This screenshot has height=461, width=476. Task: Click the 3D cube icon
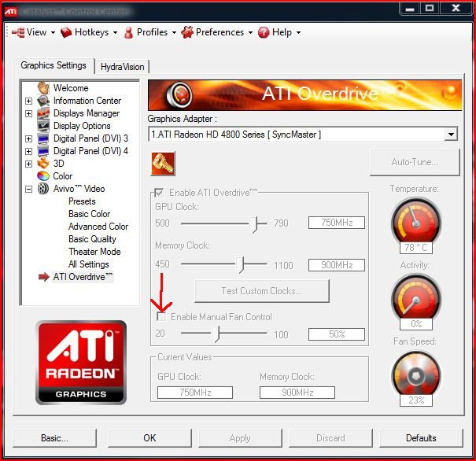tap(43, 164)
